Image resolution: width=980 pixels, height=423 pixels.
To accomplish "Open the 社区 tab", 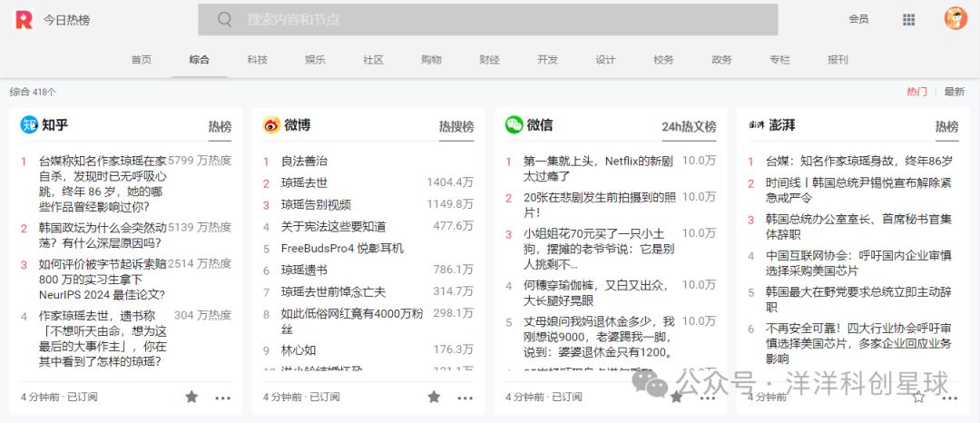I will (373, 60).
